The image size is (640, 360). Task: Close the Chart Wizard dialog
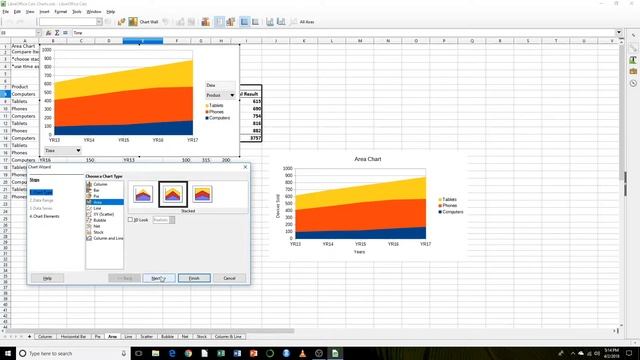(x=245, y=167)
